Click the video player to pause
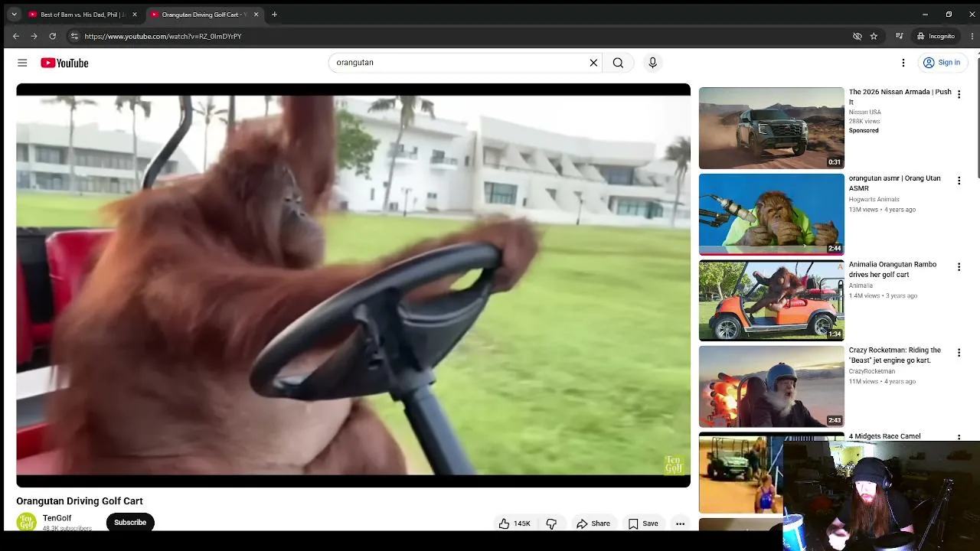 pyautogui.click(x=353, y=285)
